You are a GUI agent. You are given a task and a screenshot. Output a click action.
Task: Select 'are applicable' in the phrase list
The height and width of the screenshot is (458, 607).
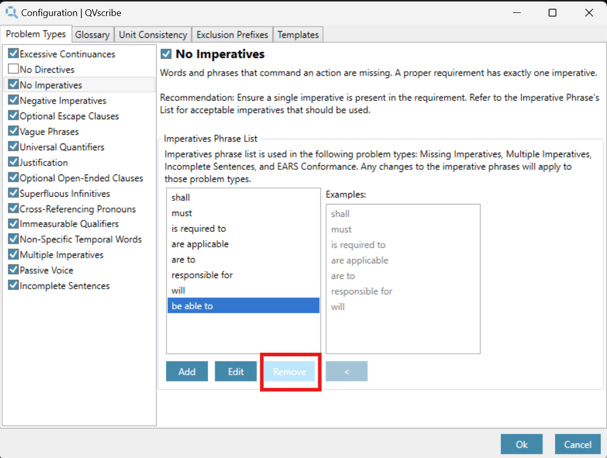(243, 244)
